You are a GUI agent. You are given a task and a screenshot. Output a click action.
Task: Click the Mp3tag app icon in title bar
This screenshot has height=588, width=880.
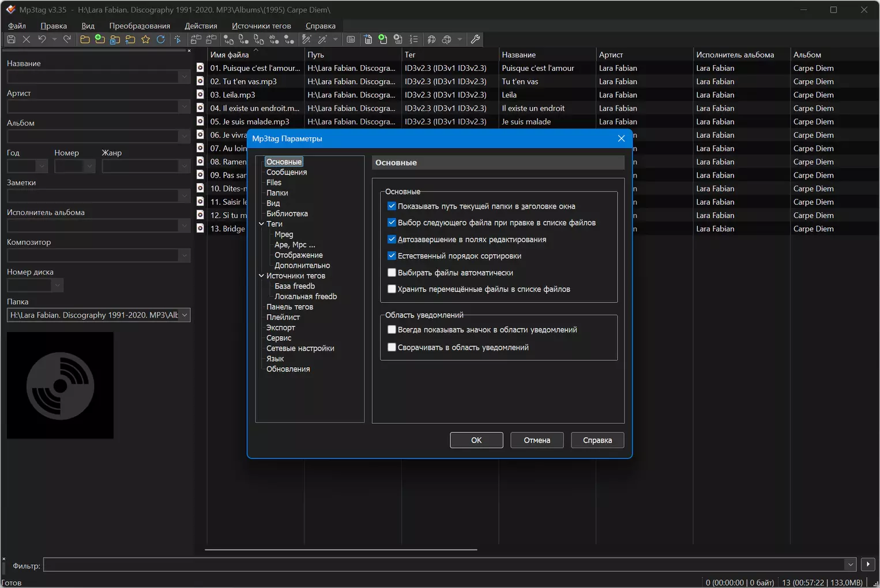(10, 9)
